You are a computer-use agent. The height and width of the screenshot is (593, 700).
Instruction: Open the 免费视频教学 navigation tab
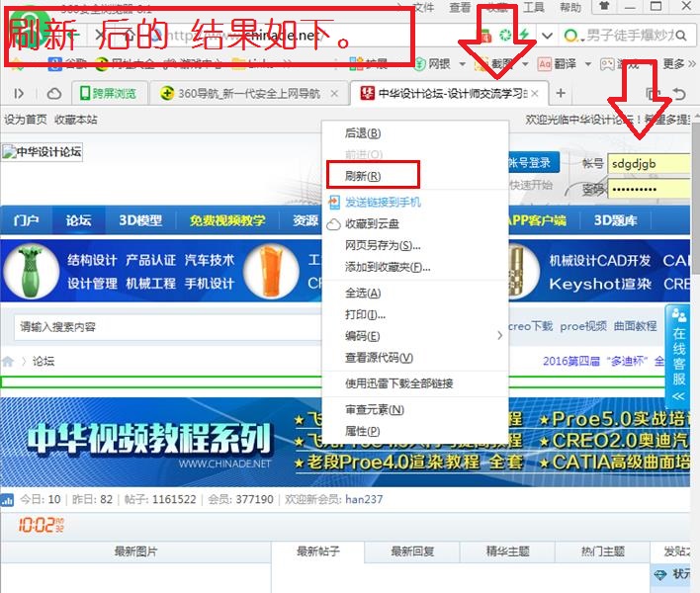(227, 220)
